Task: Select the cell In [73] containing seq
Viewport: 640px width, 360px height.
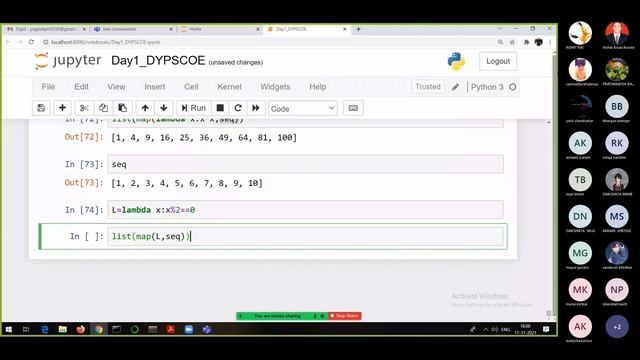Action: point(305,164)
